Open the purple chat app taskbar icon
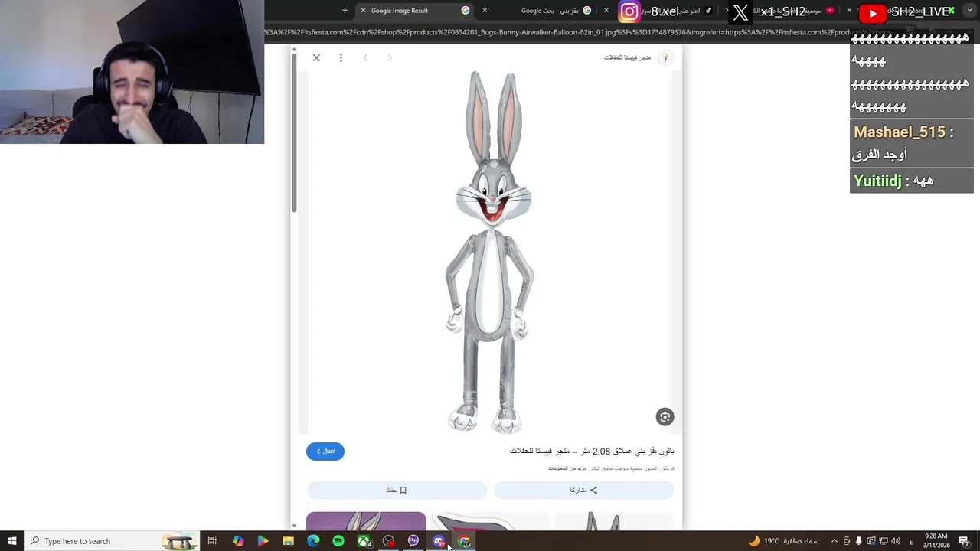This screenshot has height=551, width=980. coord(413,541)
